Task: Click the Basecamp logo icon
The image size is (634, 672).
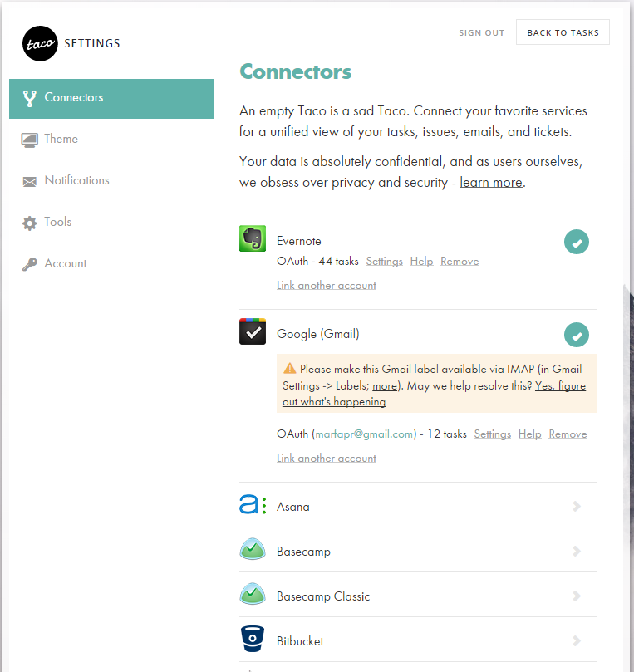Action: (x=253, y=548)
